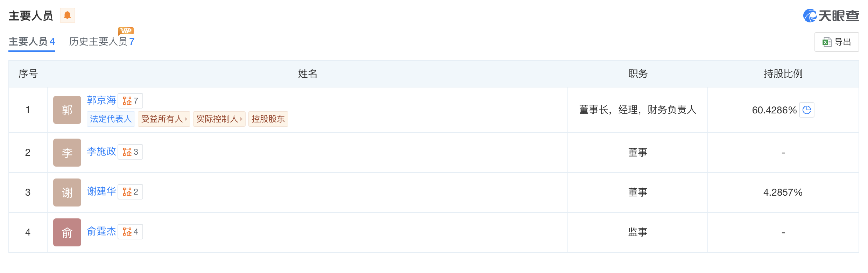Click the 控股股东 tag
The image size is (868, 273).
268,119
